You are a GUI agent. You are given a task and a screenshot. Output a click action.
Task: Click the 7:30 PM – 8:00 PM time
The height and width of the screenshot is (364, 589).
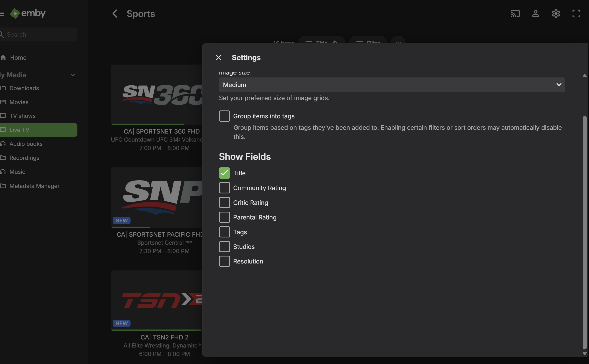[164, 251]
